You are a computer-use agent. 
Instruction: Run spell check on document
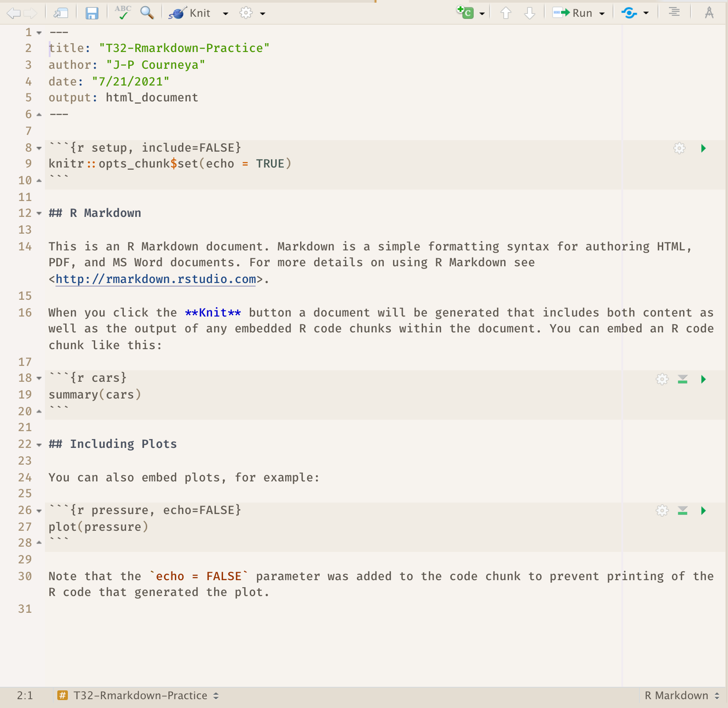point(123,13)
